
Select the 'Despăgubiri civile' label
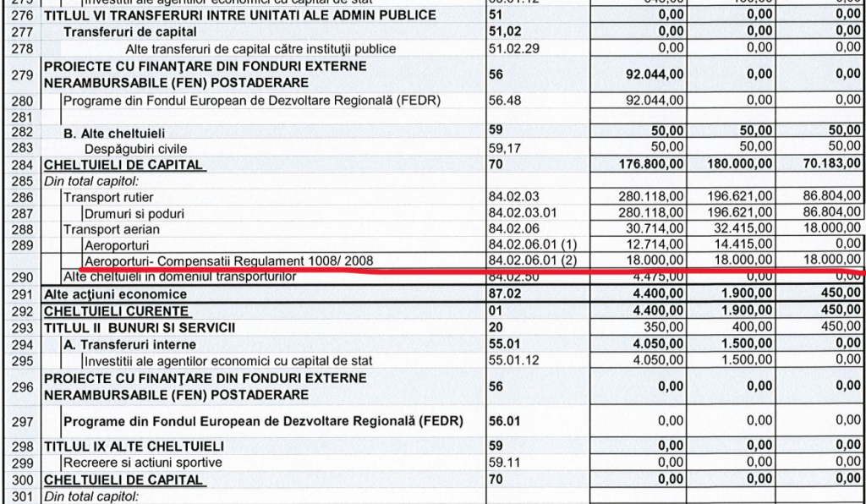pos(135,149)
